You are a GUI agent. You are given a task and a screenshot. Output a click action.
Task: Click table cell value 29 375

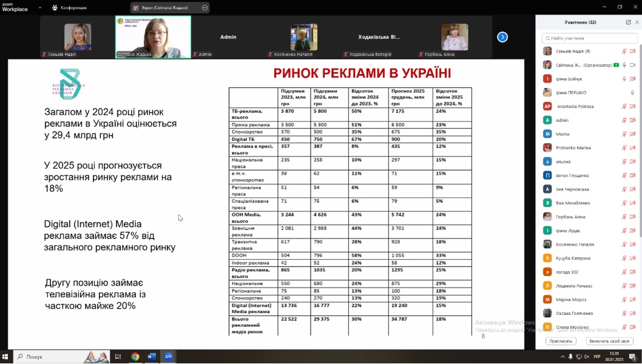(322, 319)
